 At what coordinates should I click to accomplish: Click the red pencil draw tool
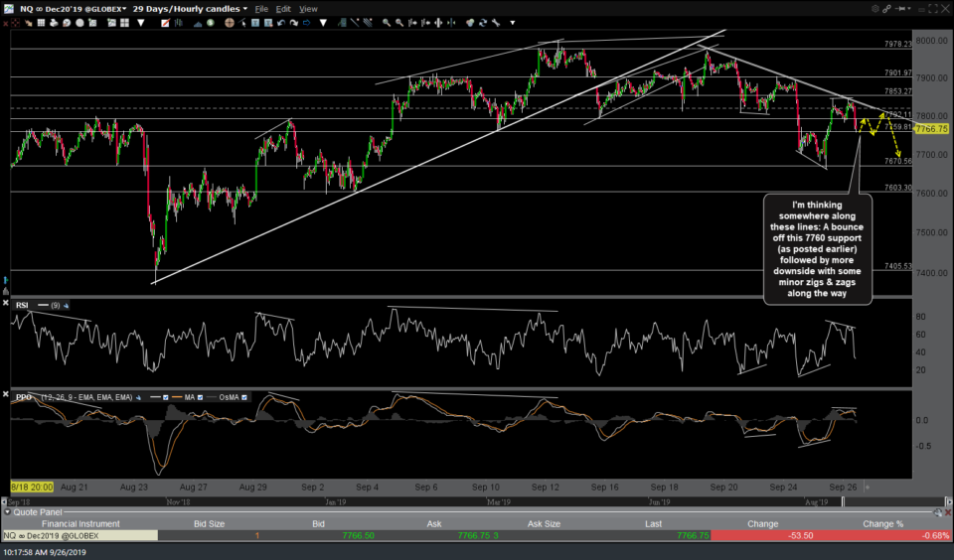pos(165,23)
